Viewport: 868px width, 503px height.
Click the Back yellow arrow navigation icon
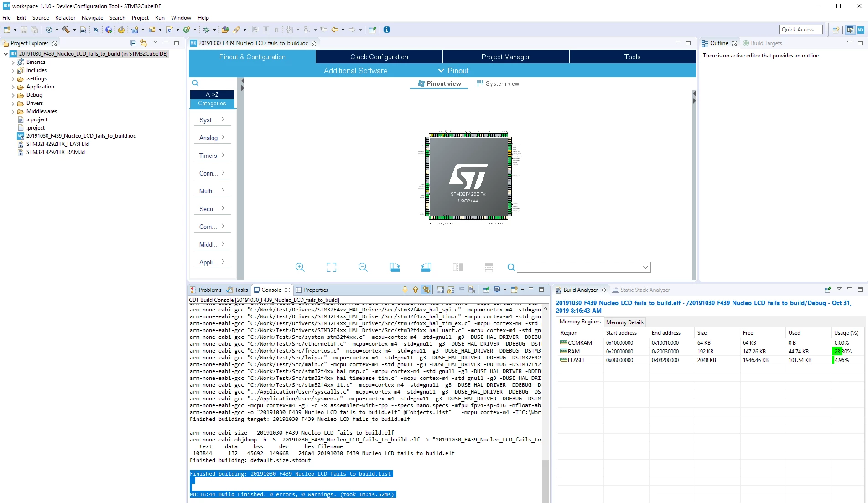(335, 30)
